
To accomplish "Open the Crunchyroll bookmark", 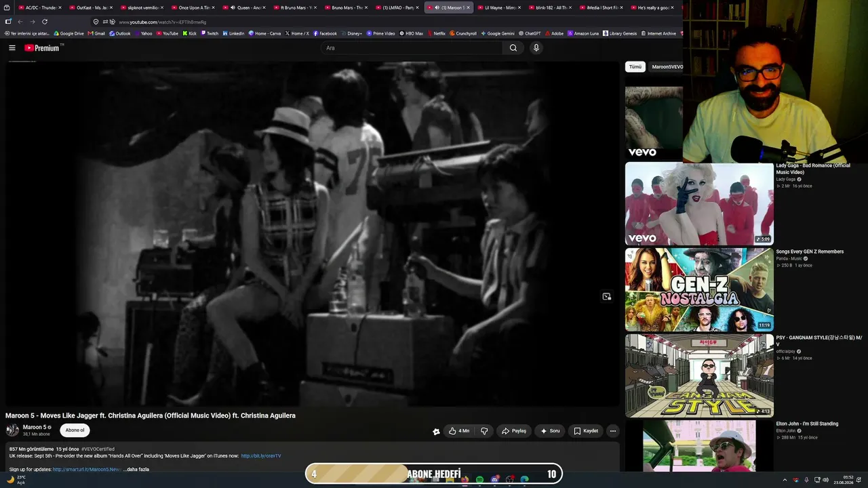I will [463, 33].
